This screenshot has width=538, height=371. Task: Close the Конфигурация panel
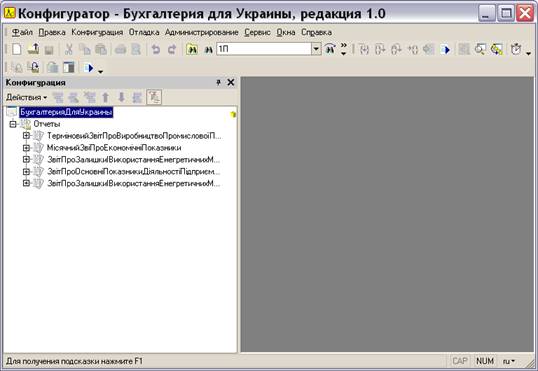click(x=231, y=82)
